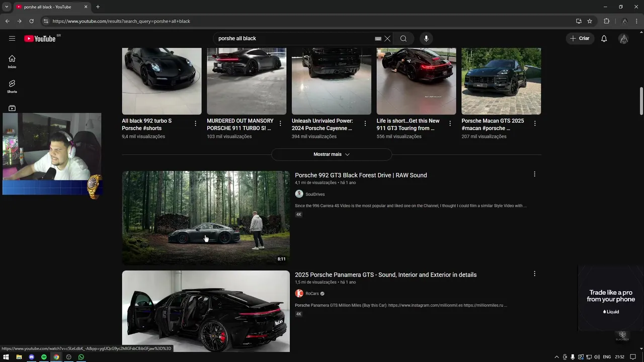Open options for Life is short GT3 Touring

coord(450,123)
